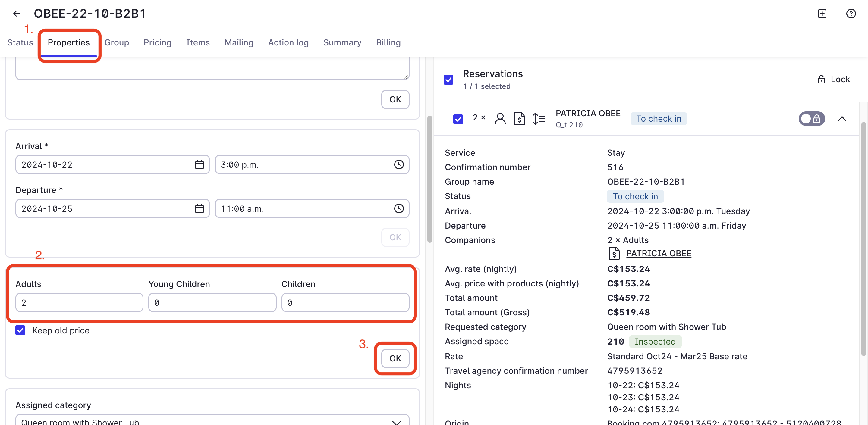868x425 pixels.
Task: Open arrival date calendar picker
Action: 199,165
